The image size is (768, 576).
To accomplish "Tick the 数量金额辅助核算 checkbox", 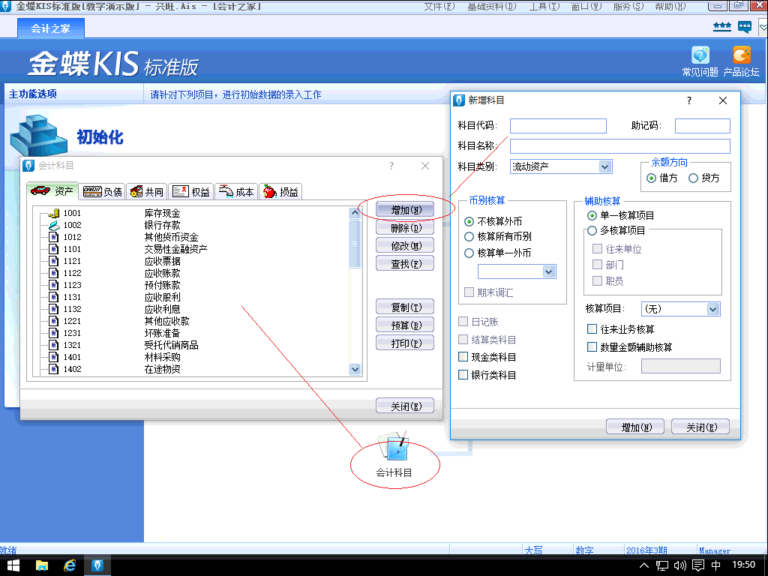I will pyautogui.click(x=592, y=347).
